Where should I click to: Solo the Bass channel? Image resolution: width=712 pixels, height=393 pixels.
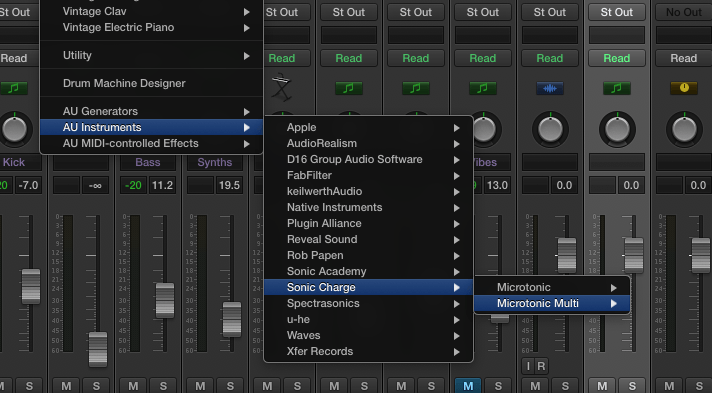(163, 386)
